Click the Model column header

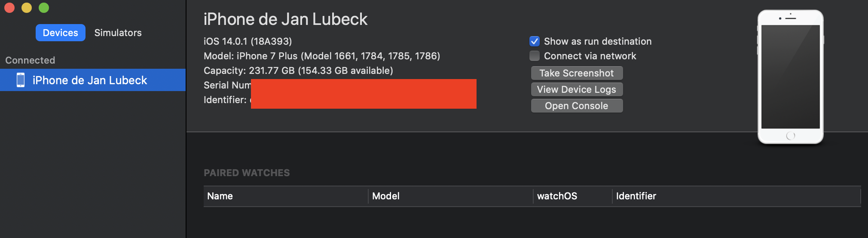386,196
